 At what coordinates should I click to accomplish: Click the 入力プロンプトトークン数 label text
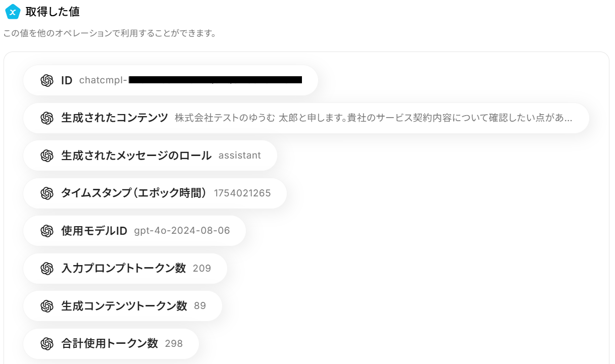(123, 268)
